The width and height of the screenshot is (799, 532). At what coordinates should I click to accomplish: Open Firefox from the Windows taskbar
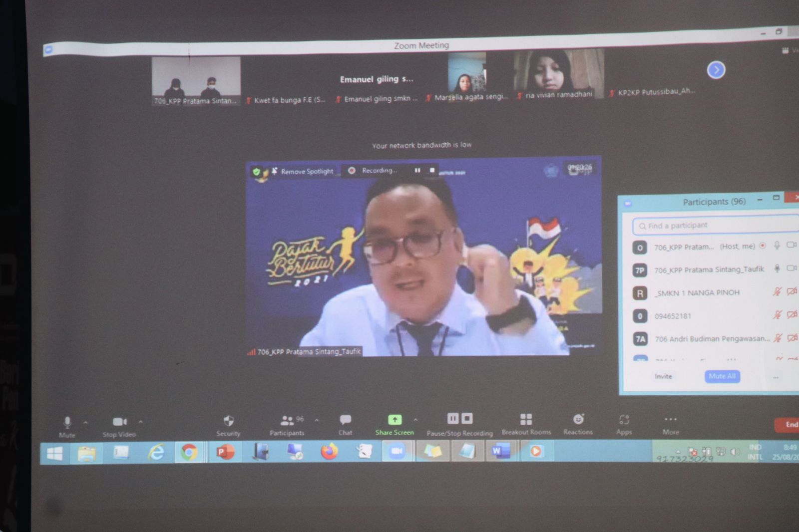click(329, 452)
